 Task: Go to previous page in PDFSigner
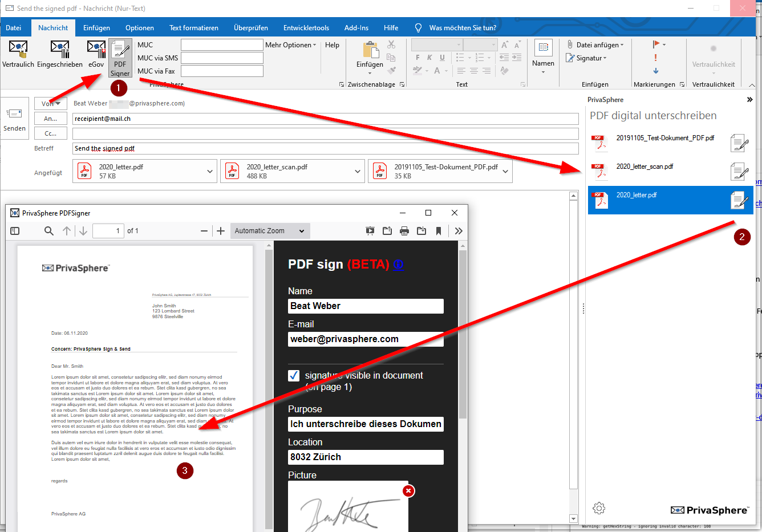tap(67, 231)
